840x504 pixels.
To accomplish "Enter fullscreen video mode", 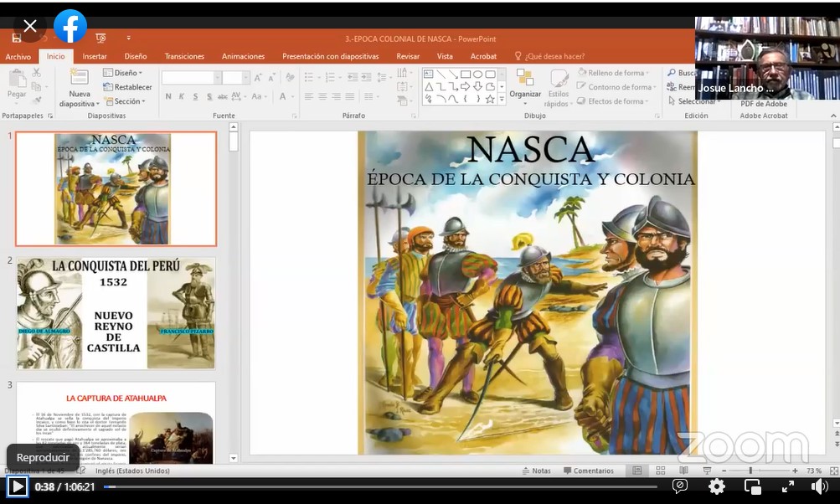I will pos(788,486).
